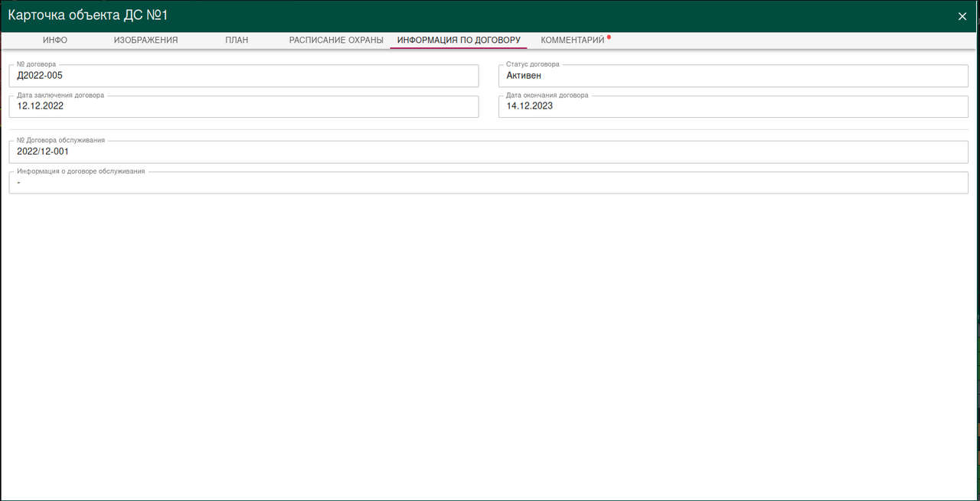This screenshot has width=980, height=501.
Task: Close the Карточка объекта dialog with X
Action: pyautogui.click(x=962, y=16)
